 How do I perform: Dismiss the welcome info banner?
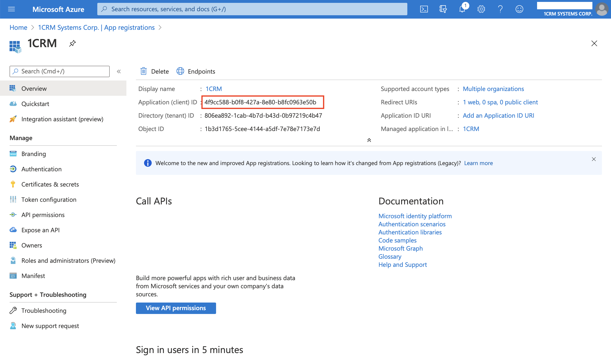pyautogui.click(x=594, y=159)
